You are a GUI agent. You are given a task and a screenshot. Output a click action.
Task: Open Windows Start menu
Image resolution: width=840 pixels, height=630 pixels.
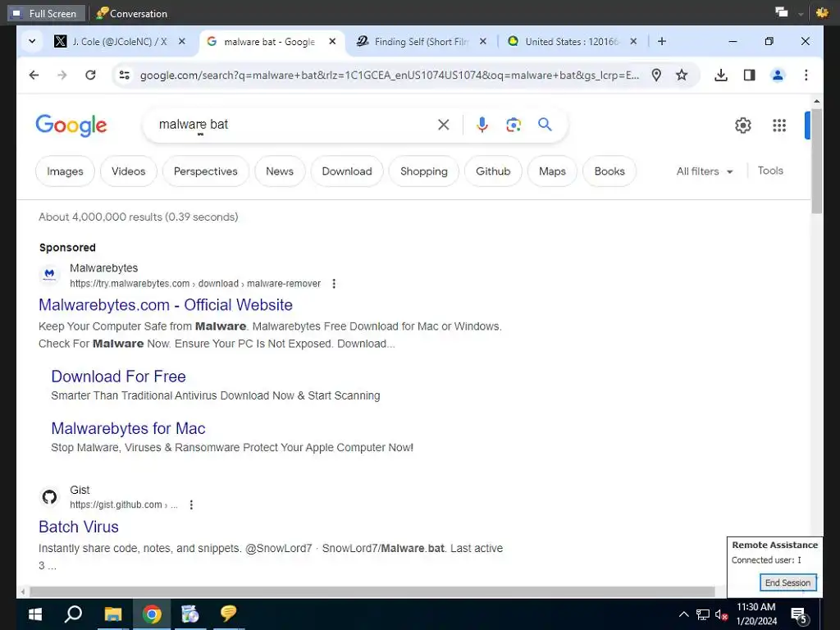click(35, 614)
